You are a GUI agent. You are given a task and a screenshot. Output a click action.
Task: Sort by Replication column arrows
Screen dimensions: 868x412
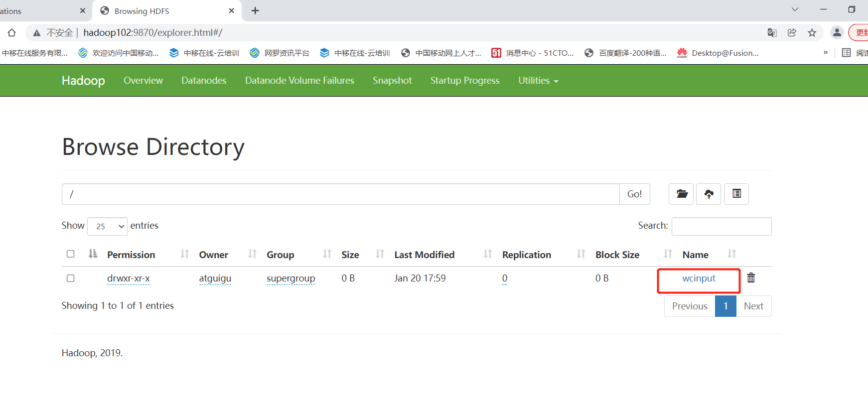pyautogui.click(x=581, y=254)
